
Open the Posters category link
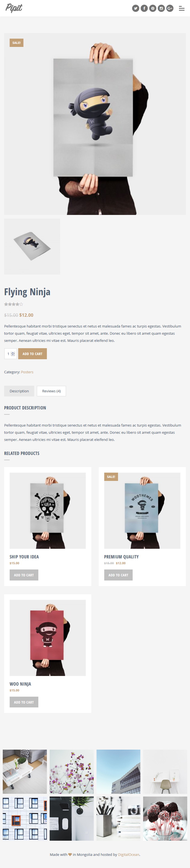pyautogui.click(x=27, y=372)
